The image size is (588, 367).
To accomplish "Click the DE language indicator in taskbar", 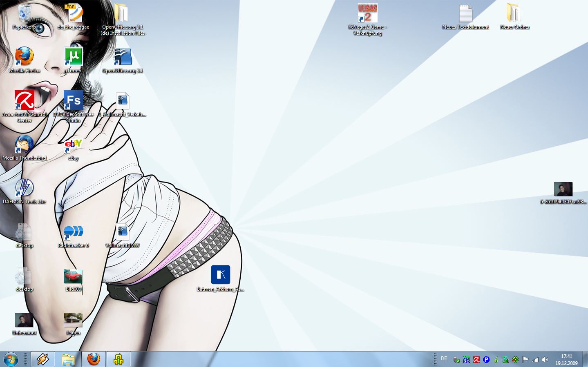I will [x=444, y=358].
